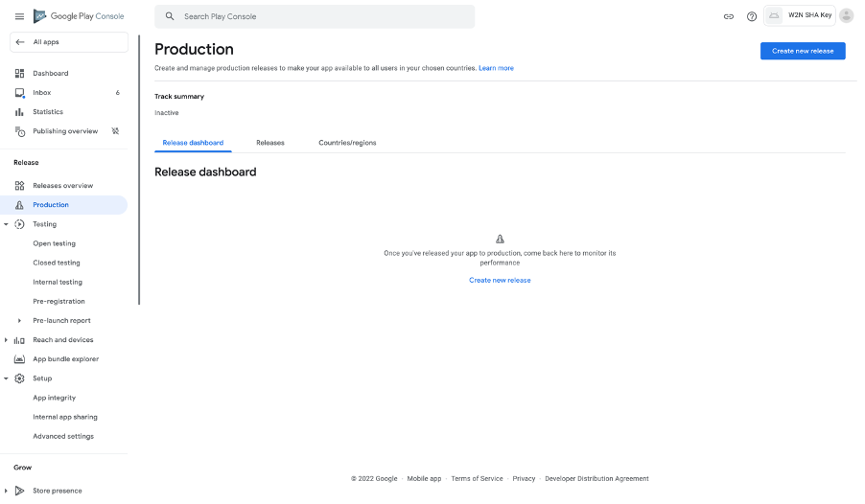This screenshot has height=504, width=865.
Task: Click the blue Create new release button
Action: pos(803,51)
